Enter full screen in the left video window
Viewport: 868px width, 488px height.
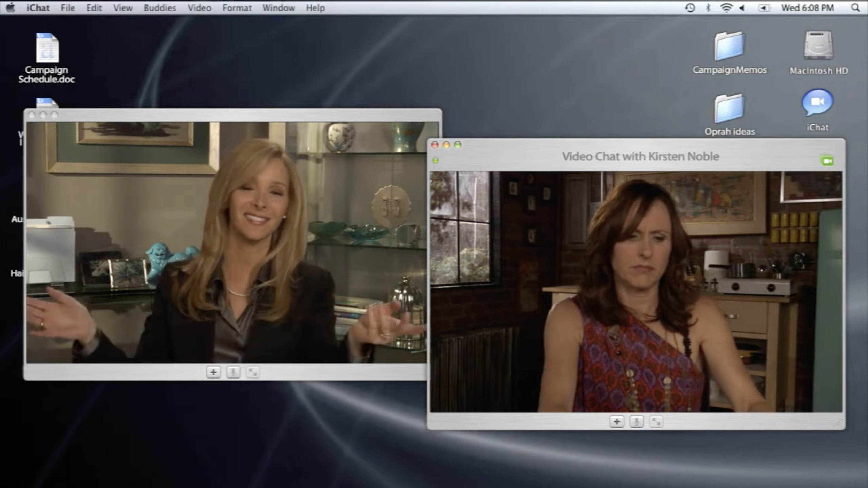[x=253, y=372]
